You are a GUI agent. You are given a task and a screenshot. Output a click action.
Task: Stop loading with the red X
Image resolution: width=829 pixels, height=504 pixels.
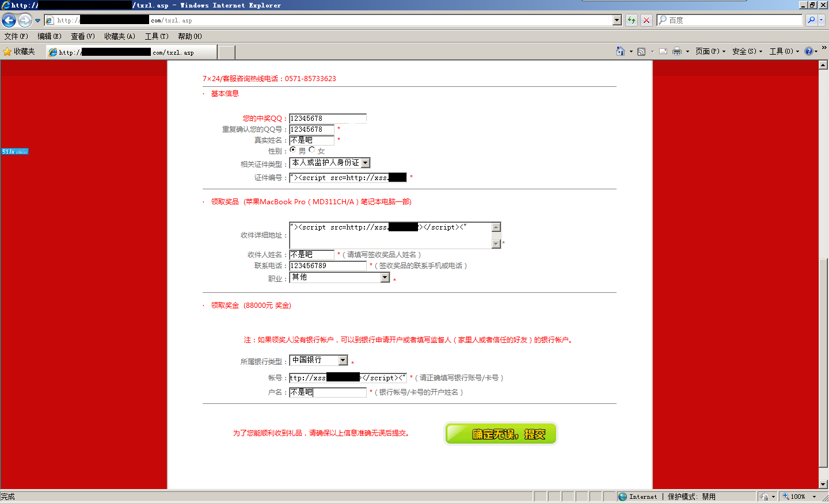click(x=647, y=20)
